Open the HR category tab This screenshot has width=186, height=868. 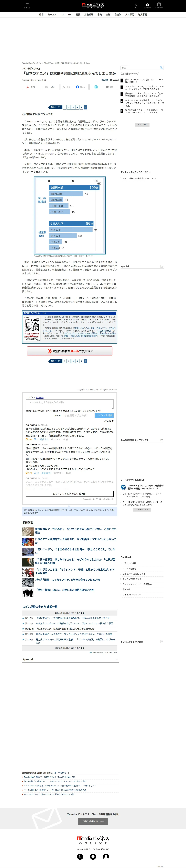tap(70, 14)
